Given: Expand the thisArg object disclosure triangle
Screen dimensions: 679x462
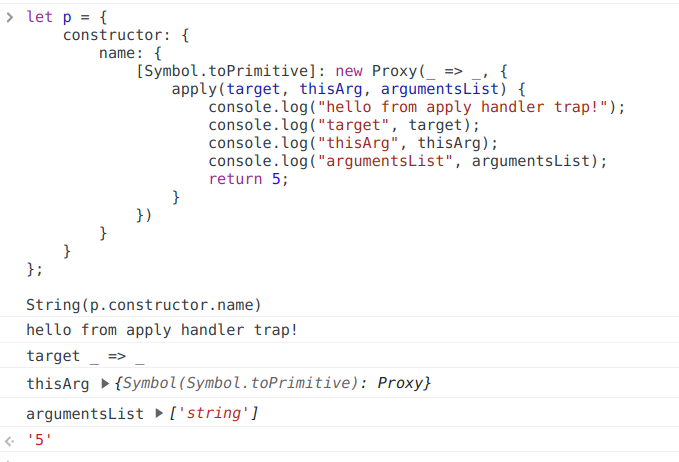Looking at the screenshot, I should (107, 384).
